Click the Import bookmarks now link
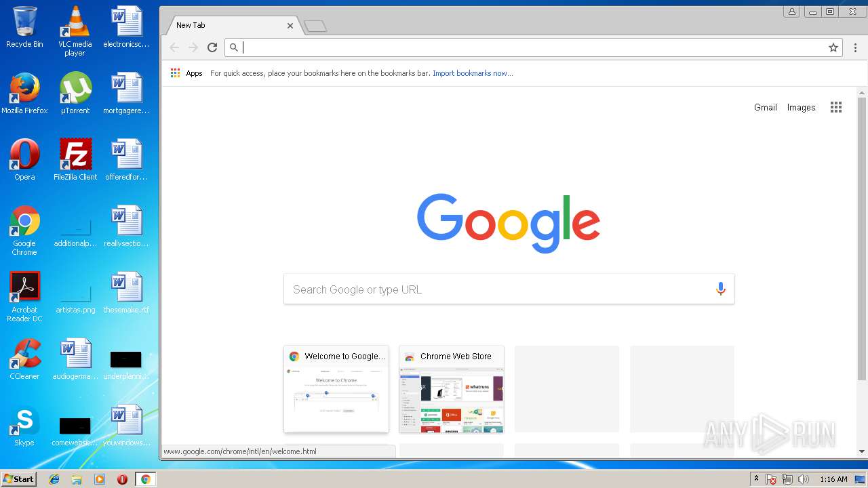Screen dimensions: 868x488 473,73
